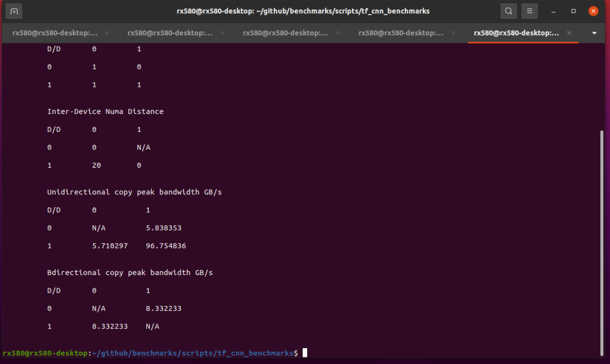Select the active fifth terminal tab
The width and height of the screenshot is (610, 364).
click(516, 33)
